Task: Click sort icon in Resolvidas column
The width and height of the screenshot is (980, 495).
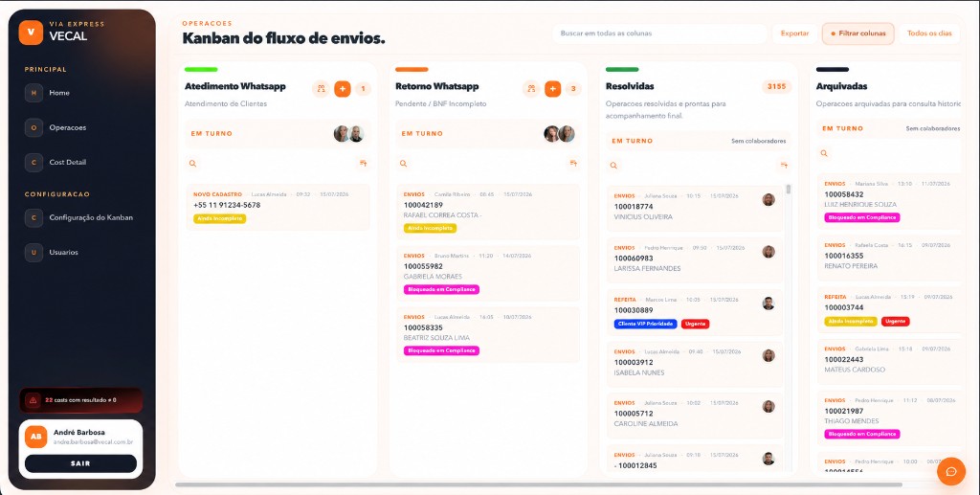Action: 784,166
